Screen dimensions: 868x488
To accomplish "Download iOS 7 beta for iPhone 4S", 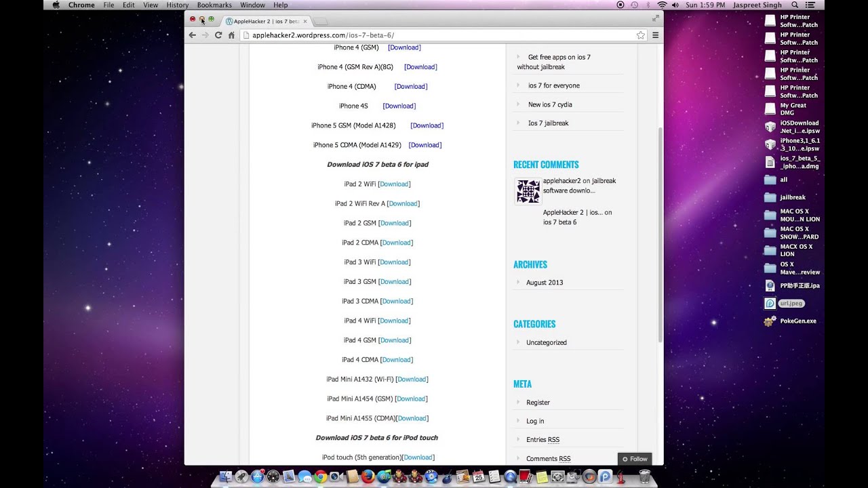I will coord(399,106).
